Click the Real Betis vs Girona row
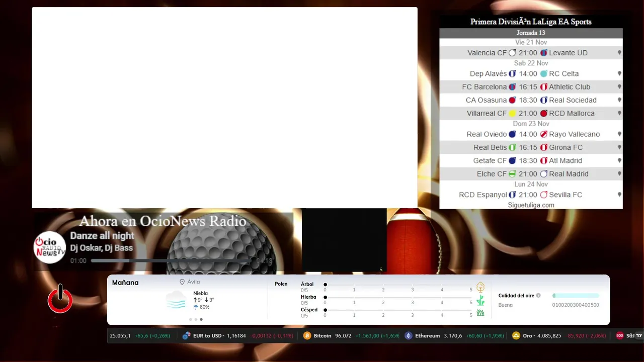This screenshot has height=362, width=644. [x=531, y=147]
